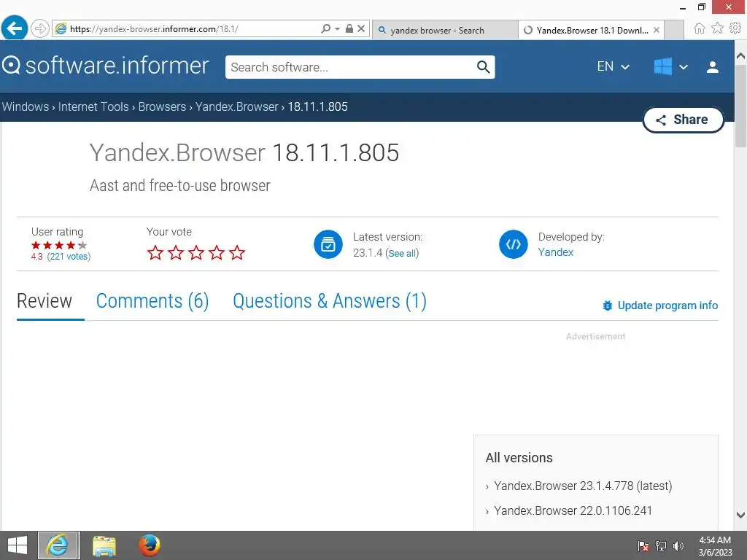Switch to Comments (6) tab

pos(152,301)
